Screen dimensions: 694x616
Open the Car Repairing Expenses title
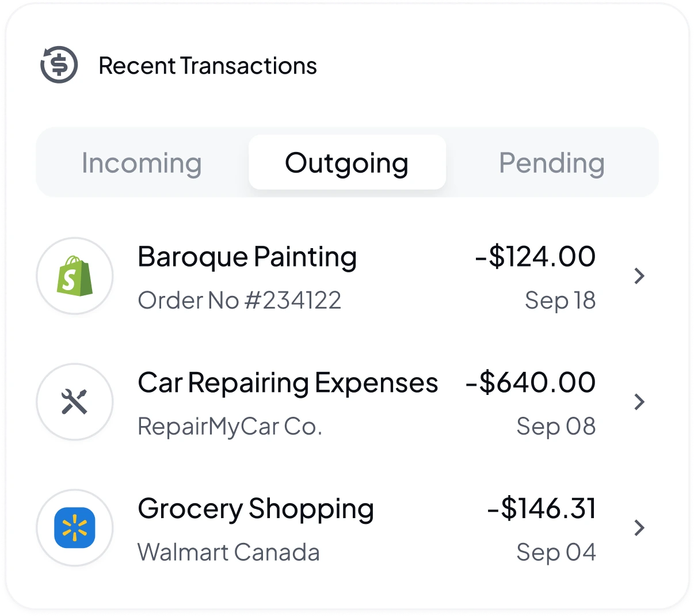pos(288,383)
